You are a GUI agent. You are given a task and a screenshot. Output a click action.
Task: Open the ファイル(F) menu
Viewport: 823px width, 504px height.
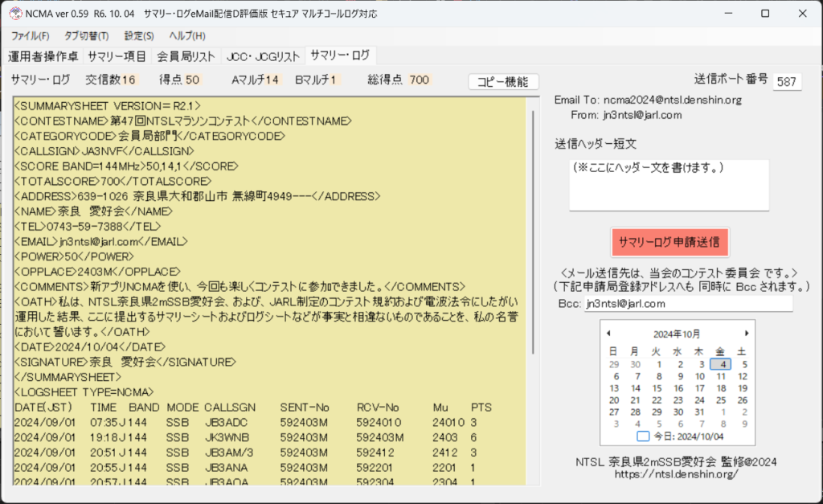pyautogui.click(x=30, y=36)
